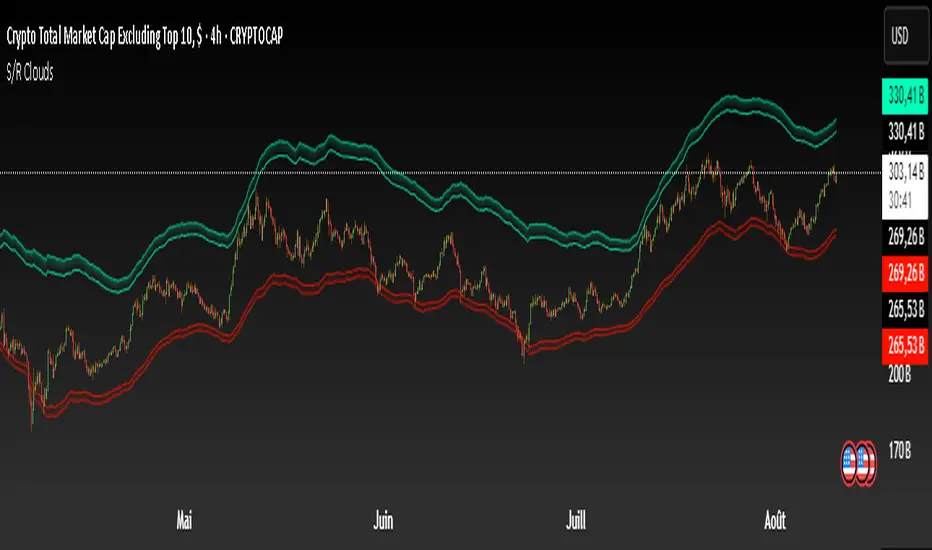932x550 pixels.
Task: Click the 200 B price axis tick
Action: click(899, 375)
